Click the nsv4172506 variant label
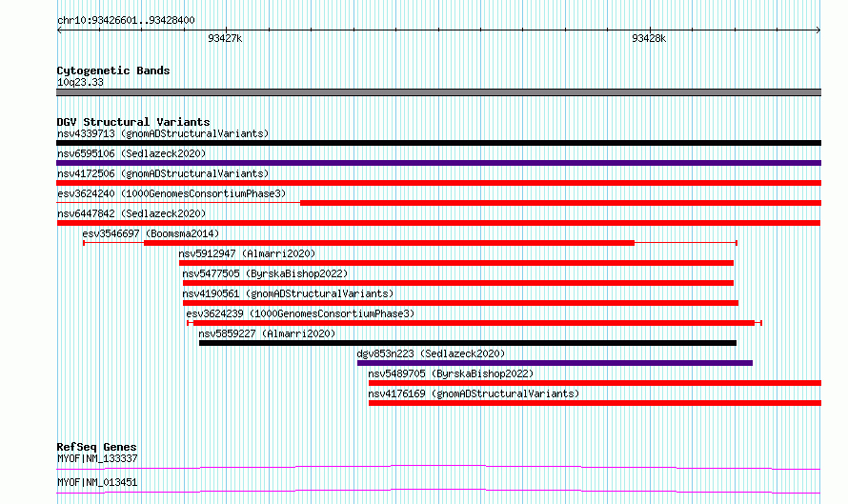848x504 pixels. 163,173
